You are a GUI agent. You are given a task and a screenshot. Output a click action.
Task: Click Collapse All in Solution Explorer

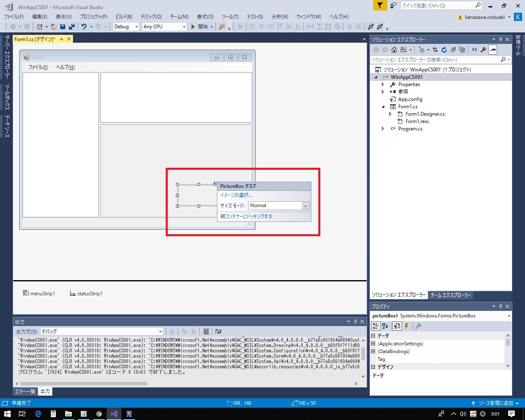point(453,50)
